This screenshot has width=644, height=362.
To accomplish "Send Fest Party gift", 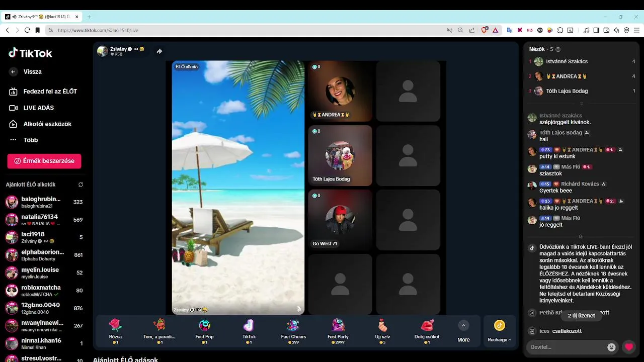I will (338, 331).
